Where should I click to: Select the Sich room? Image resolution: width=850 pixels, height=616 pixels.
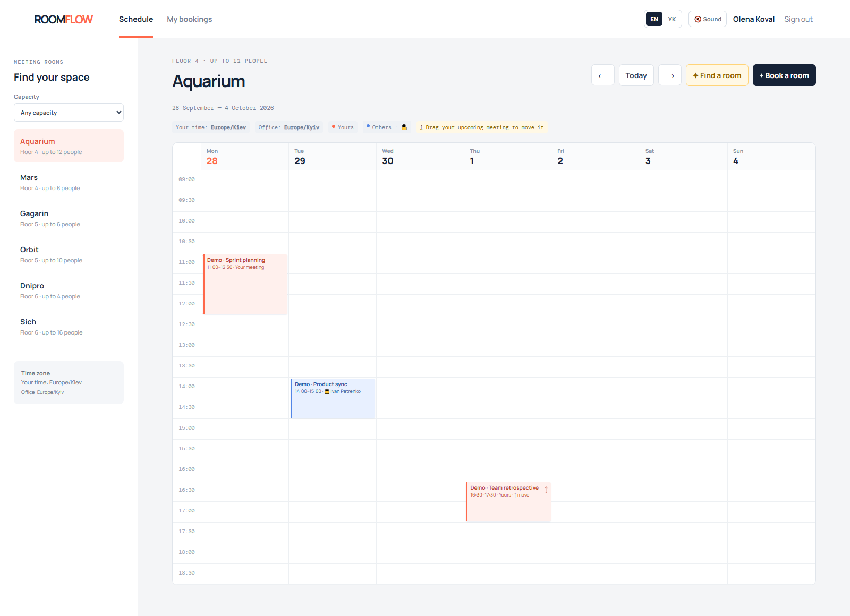pos(69,327)
